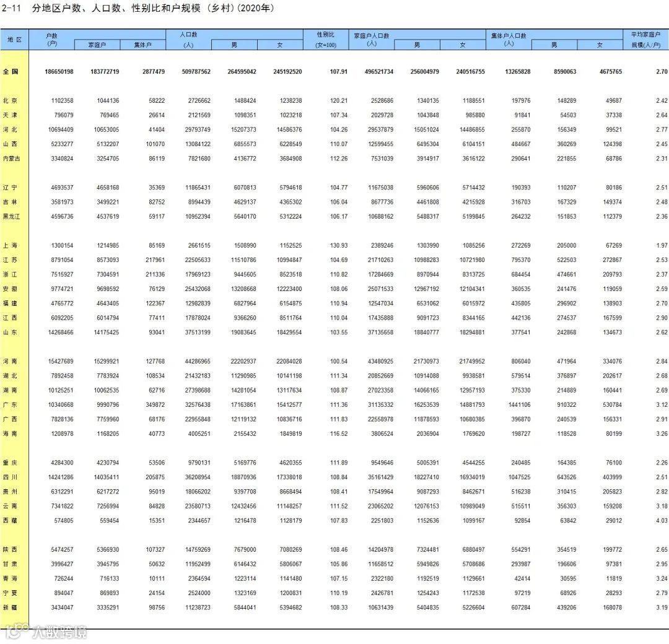Select the '集体户' sub-column header

[x=142, y=45]
